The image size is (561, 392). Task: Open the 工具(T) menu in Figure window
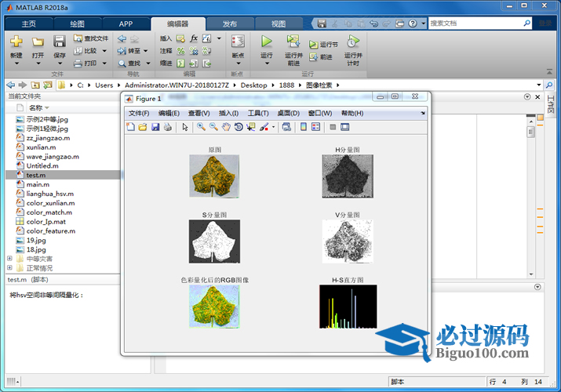pos(258,113)
